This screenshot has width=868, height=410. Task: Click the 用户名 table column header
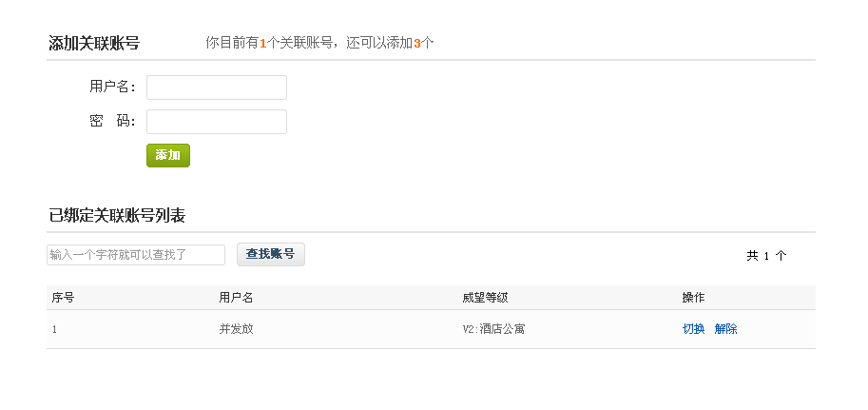[x=236, y=298]
